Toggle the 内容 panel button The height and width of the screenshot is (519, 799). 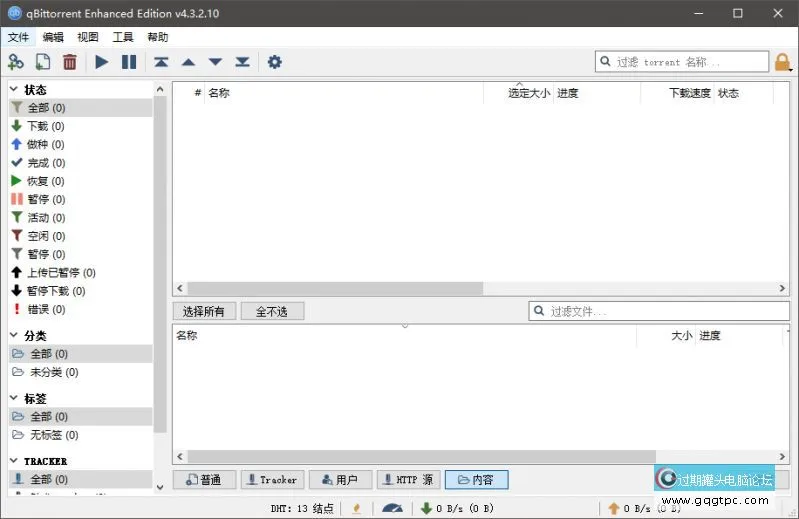pyautogui.click(x=476, y=480)
